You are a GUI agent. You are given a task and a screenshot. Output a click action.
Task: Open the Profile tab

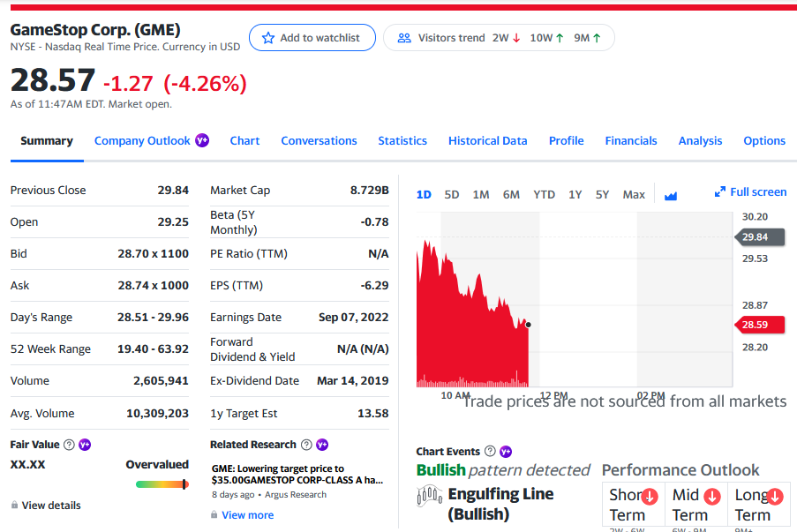567,141
